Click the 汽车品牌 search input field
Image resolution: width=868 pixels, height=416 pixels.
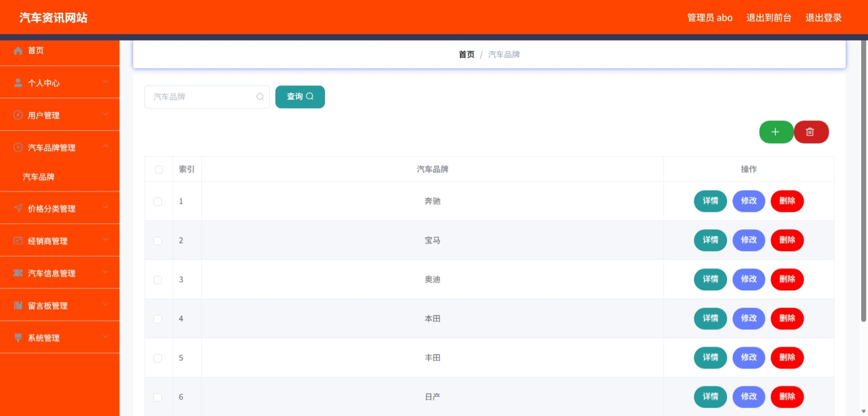[207, 97]
